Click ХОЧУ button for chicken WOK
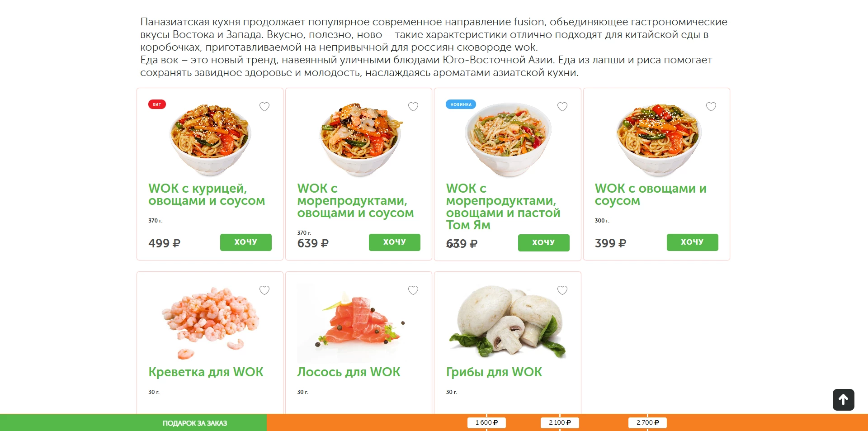The height and width of the screenshot is (431, 868). 246,242
